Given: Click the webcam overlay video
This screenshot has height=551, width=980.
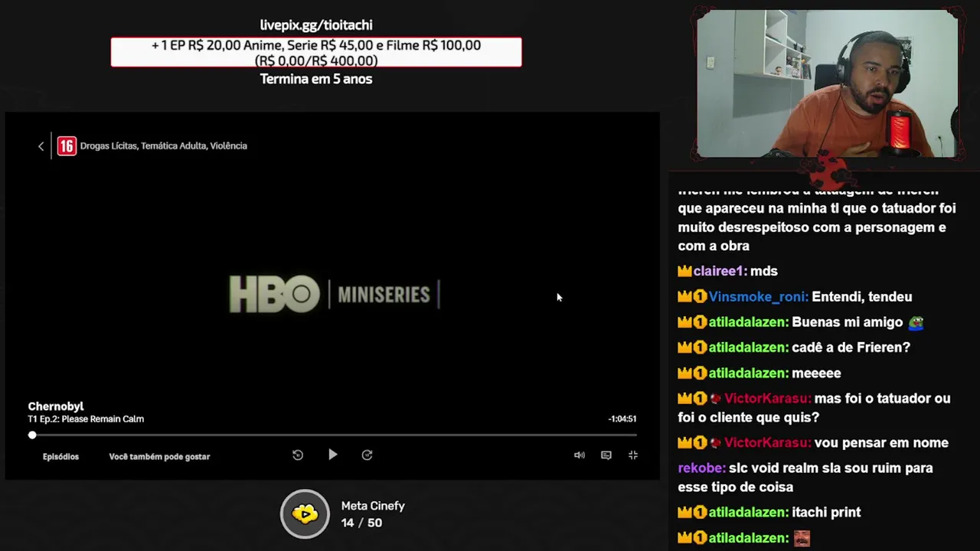Looking at the screenshot, I should click(827, 83).
